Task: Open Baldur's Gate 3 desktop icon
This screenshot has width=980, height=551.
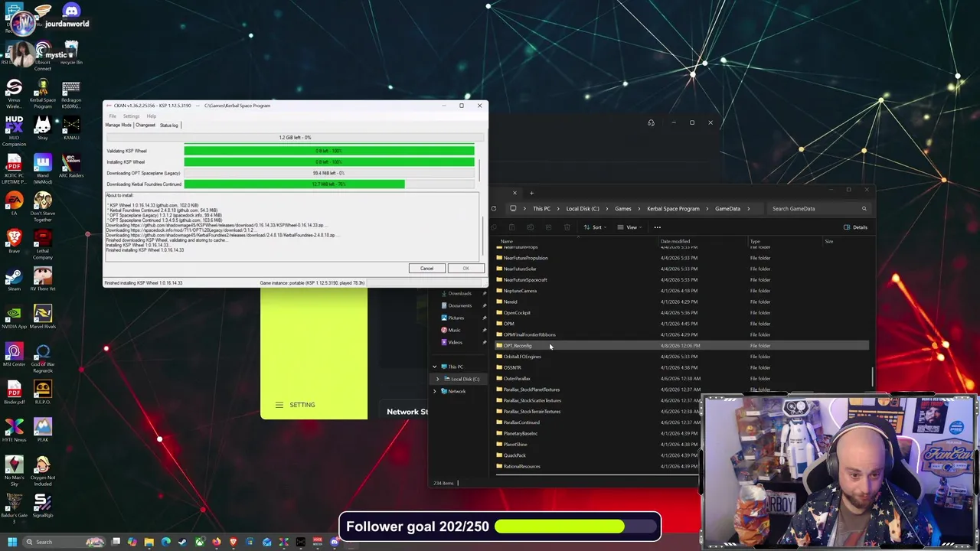Action: click(x=14, y=508)
